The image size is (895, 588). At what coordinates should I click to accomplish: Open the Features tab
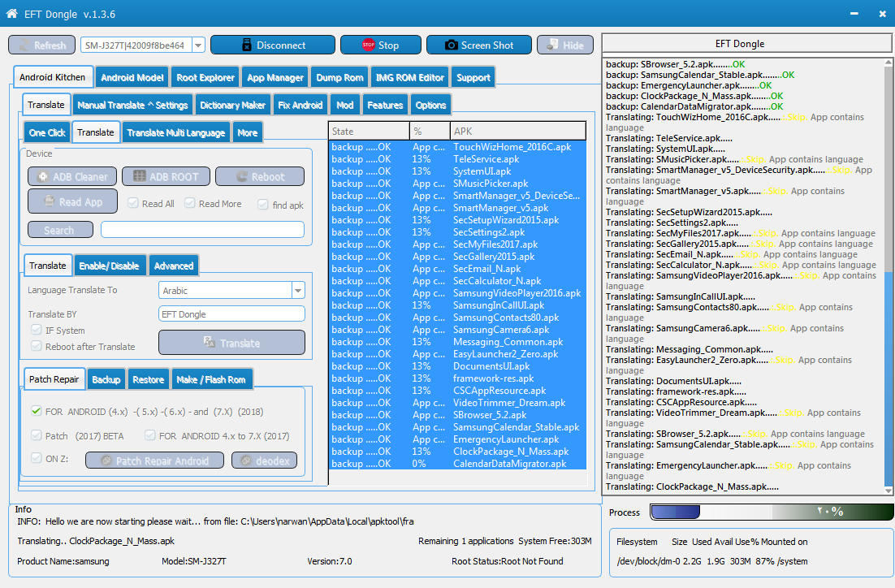click(x=385, y=105)
